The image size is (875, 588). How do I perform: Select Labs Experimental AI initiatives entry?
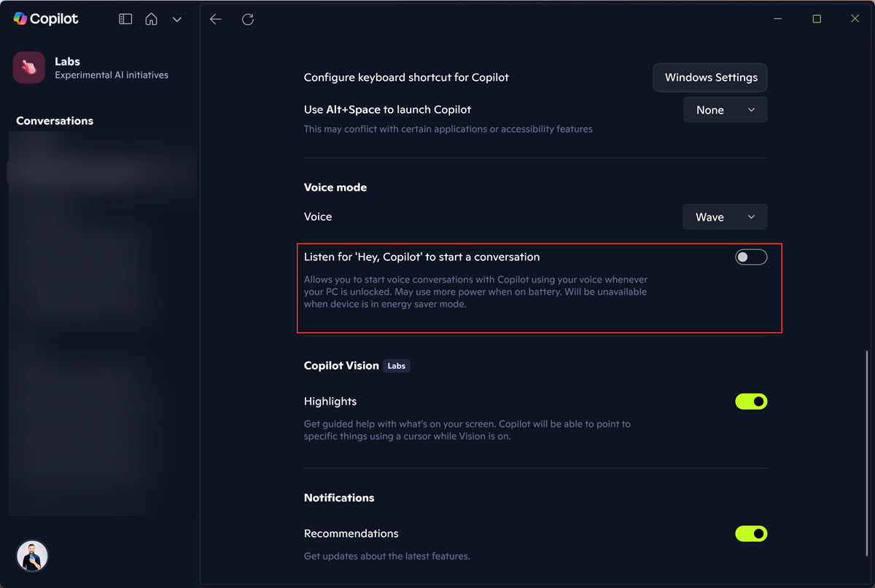pyautogui.click(x=111, y=68)
